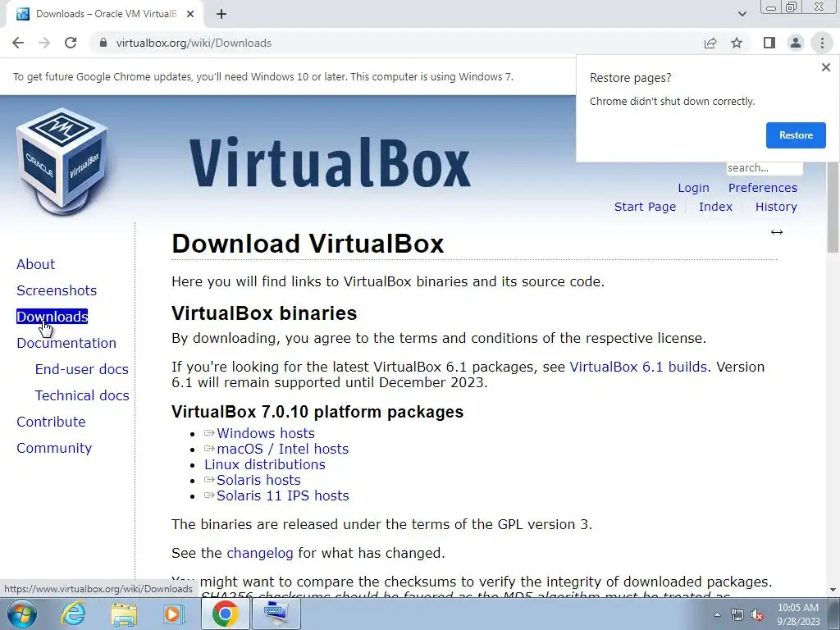Click the Chrome taskbar icon
Viewport: 840px width, 630px height.
[225, 614]
